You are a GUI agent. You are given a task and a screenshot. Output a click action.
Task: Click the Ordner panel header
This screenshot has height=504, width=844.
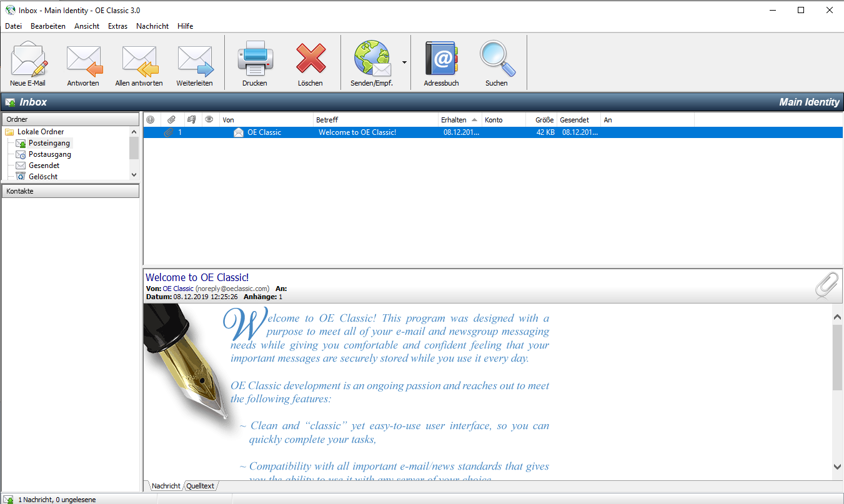pos(70,119)
